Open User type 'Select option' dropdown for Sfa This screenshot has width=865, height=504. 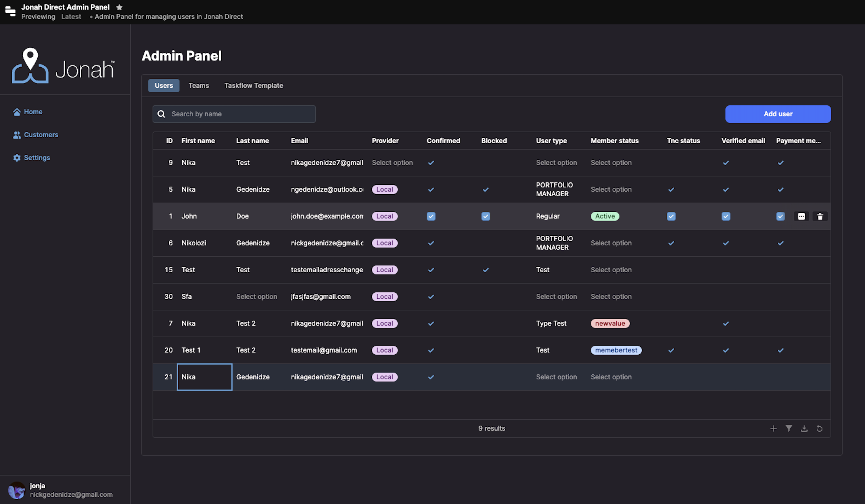pos(556,296)
